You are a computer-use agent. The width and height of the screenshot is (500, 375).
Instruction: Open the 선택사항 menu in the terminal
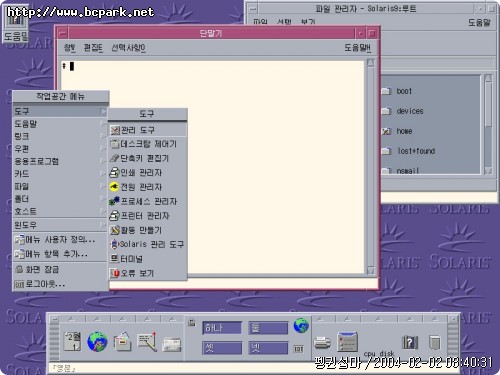click(x=128, y=48)
